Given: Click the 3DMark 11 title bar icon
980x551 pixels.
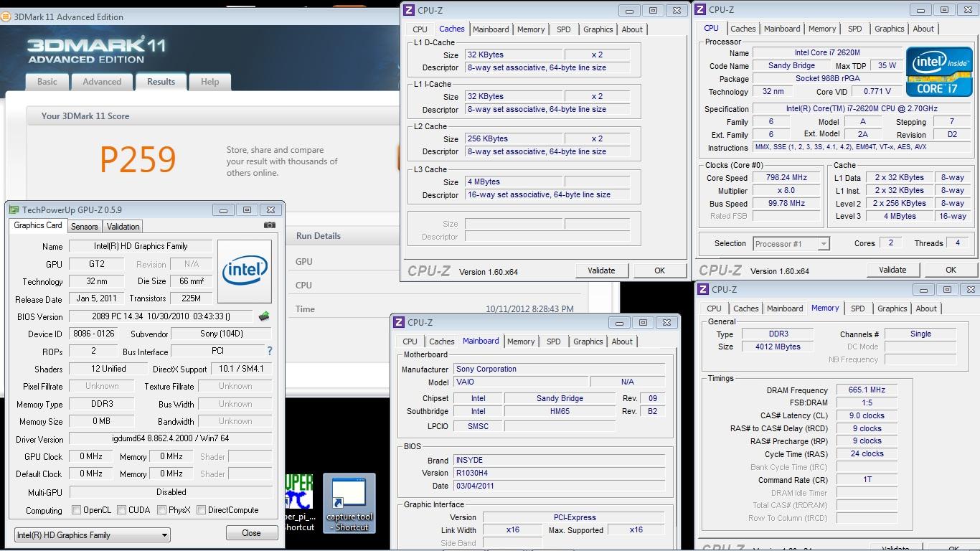Looking at the screenshot, I should click(x=7, y=17).
